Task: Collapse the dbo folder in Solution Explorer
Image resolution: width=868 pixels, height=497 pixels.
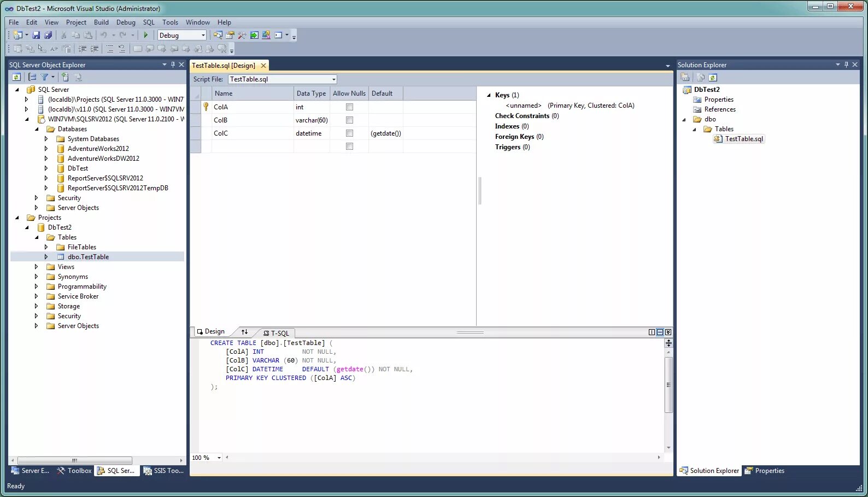Action: [x=684, y=119]
